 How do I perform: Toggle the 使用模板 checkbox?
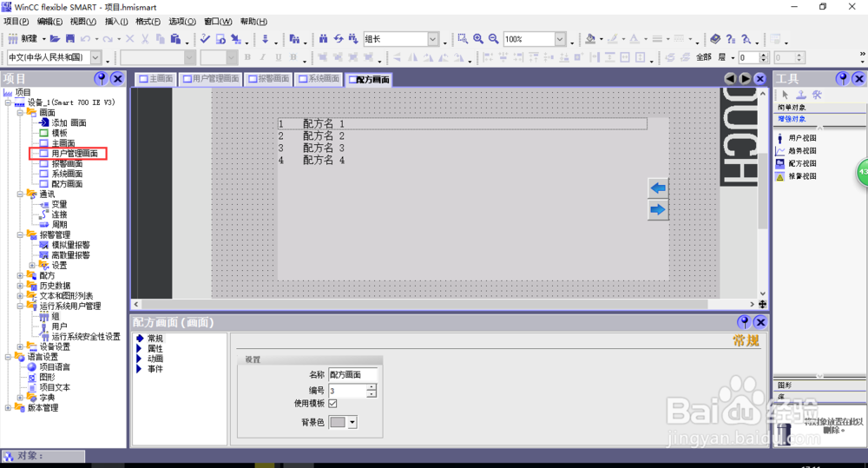click(332, 403)
